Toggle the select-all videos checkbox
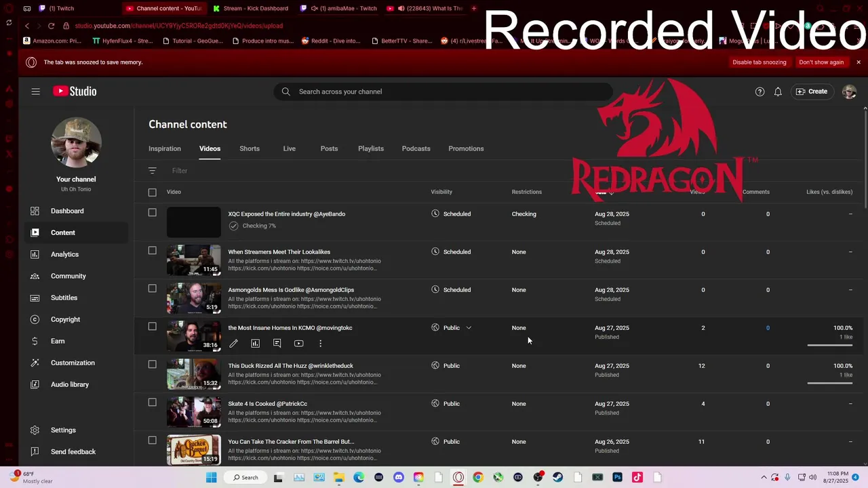The width and height of the screenshot is (868, 488). [x=152, y=192]
